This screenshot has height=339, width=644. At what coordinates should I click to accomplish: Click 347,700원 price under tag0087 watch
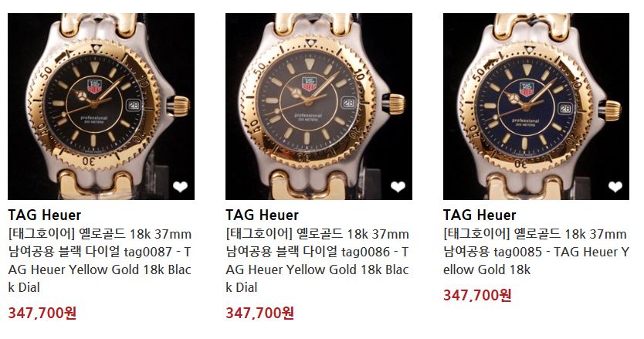point(42,313)
